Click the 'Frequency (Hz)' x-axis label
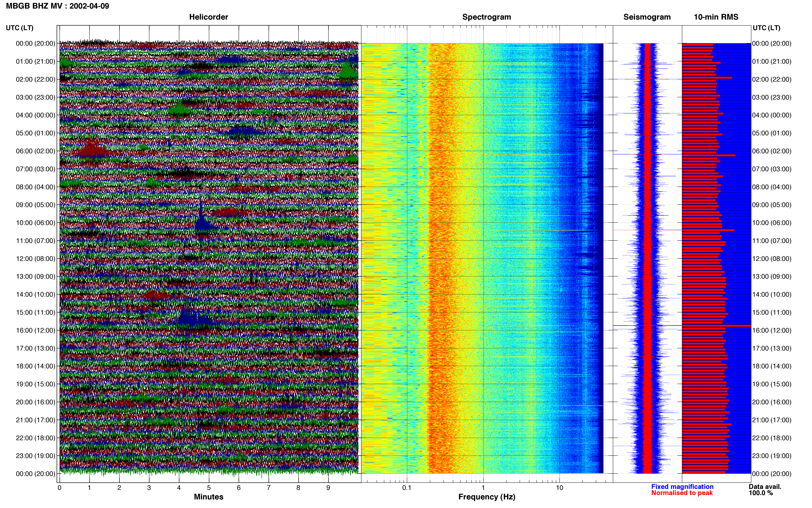812x508 pixels. click(x=487, y=497)
